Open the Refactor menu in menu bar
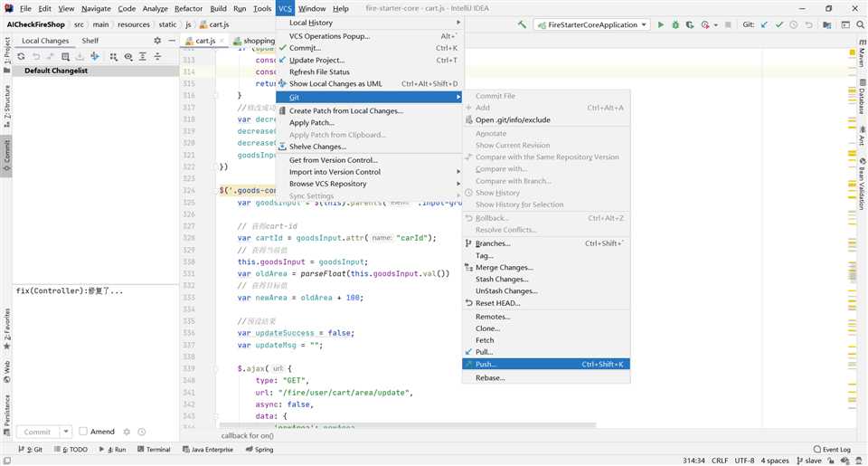 tap(188, 8)
